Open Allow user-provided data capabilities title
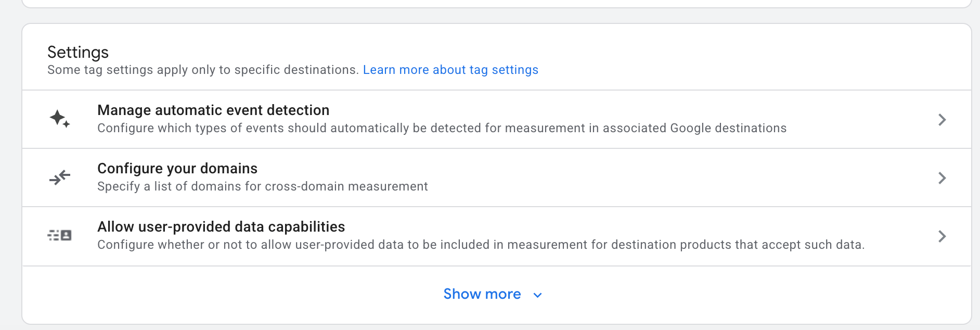This screenshot has width=980, height=330. (221, 227)
